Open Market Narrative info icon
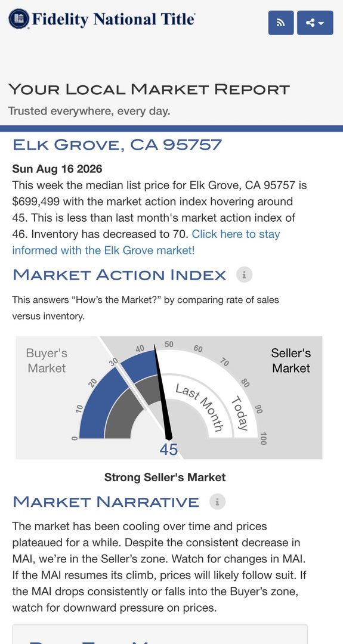Viewport: 343px width, 644px height. [x=217, y=501]
